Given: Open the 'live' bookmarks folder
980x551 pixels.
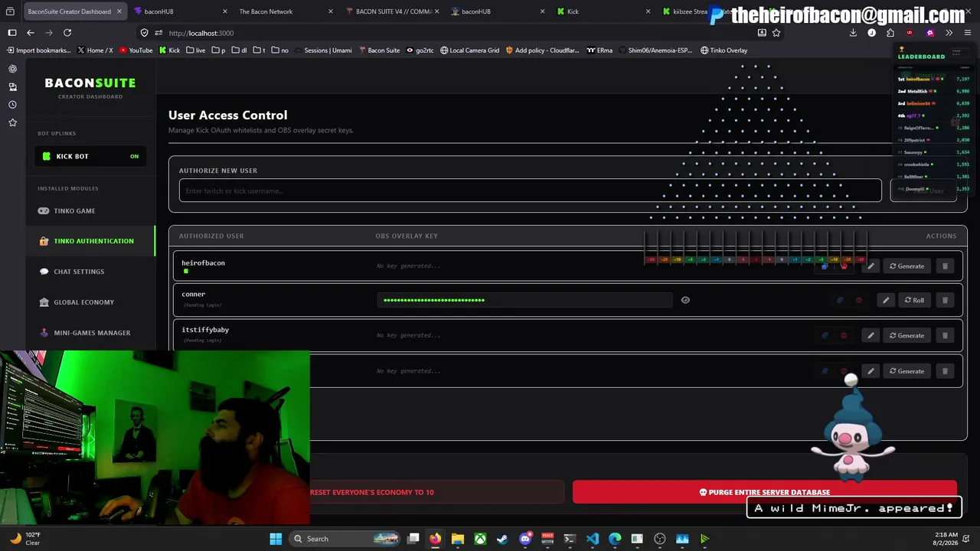Looking at the screenshot, I should (x=195, y=51).
